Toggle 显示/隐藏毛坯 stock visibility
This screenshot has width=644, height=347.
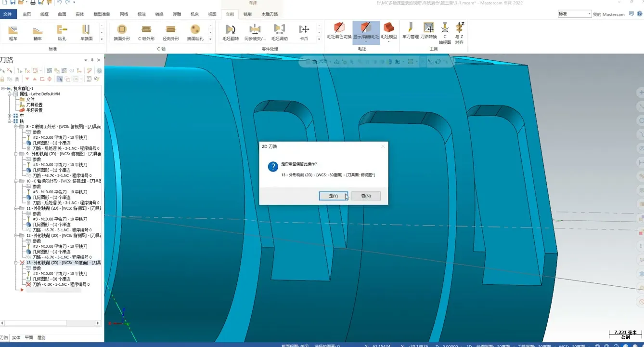366,30
